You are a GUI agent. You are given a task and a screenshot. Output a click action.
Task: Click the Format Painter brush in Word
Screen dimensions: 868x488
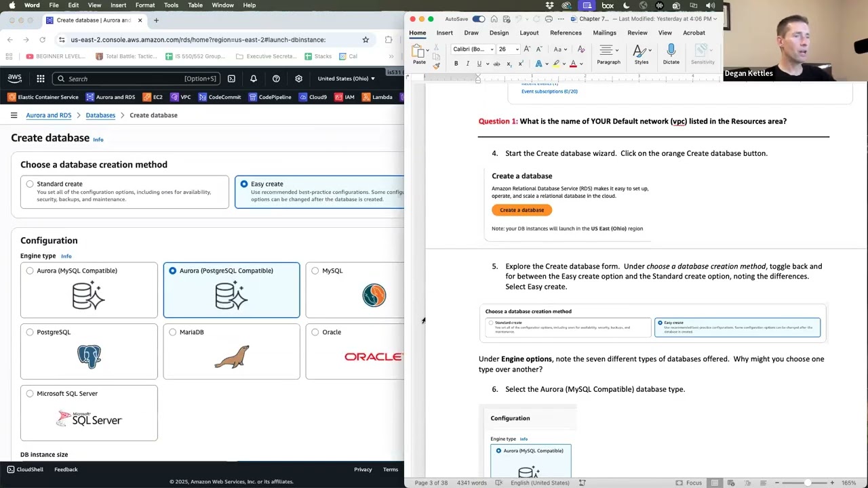(436, 65)
